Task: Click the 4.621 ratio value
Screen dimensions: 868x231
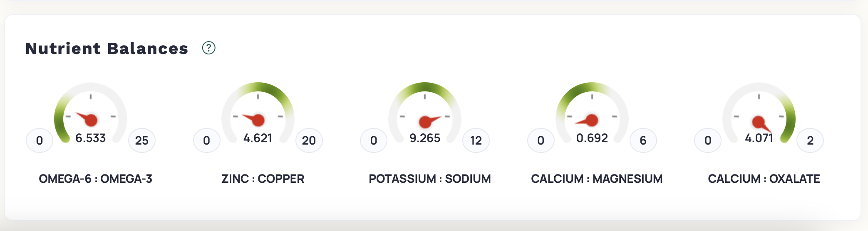Action: [258, 138]
